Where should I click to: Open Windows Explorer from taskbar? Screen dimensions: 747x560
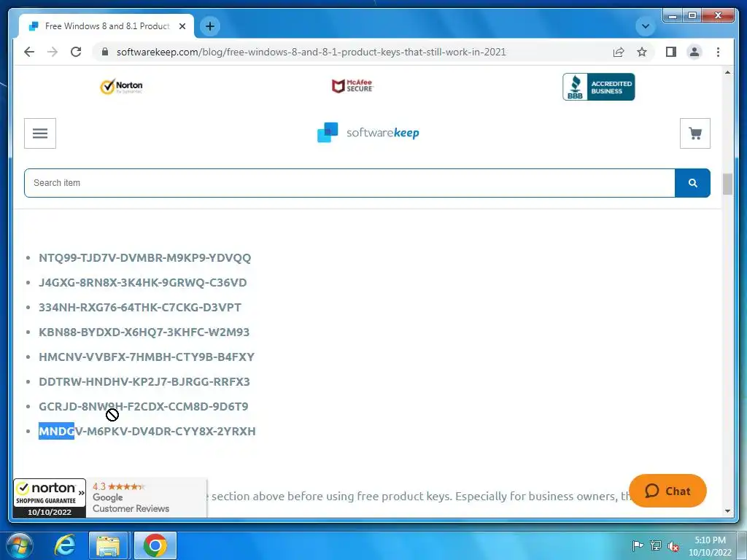(x=108, y=545)
